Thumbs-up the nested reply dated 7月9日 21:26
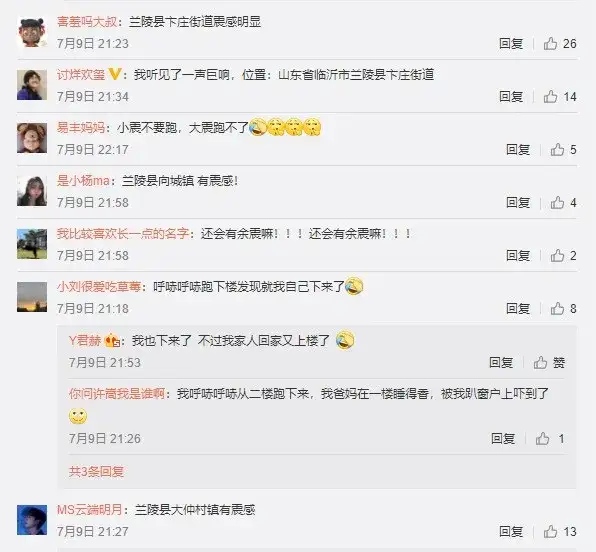Viewport: 596px width, 552px height. (x=550, y=439)
